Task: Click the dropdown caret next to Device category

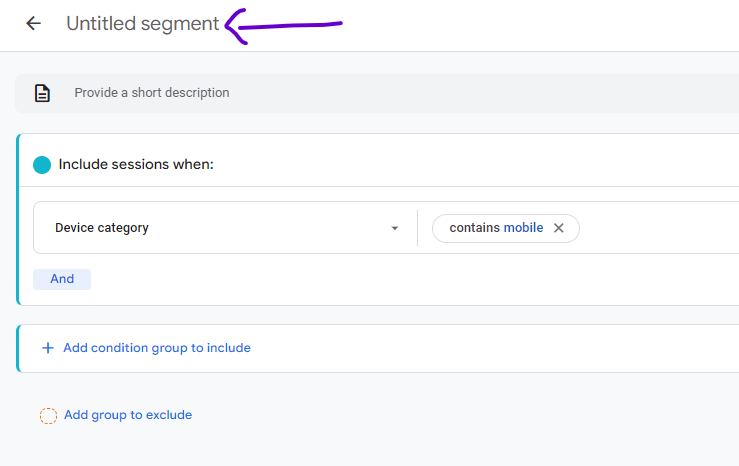Action: pyautogui.click(x=394, y=228)
